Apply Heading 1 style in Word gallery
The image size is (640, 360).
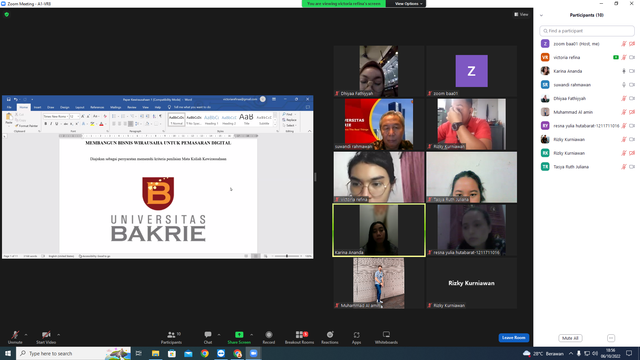[x=211, y=119]
